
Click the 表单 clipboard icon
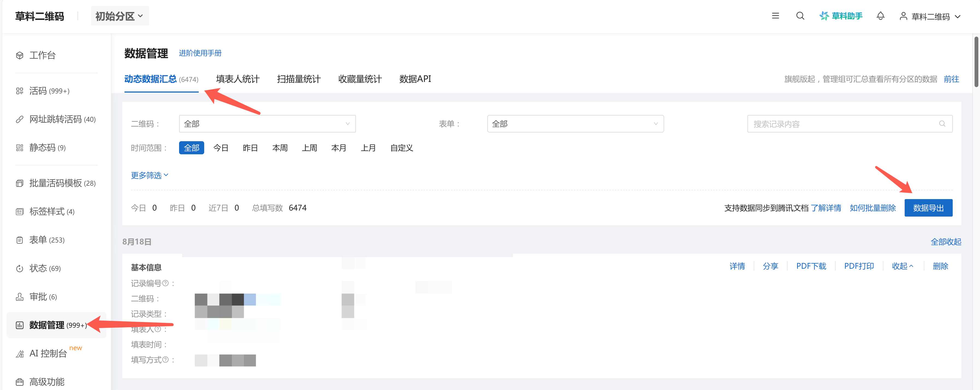[20, 240]
